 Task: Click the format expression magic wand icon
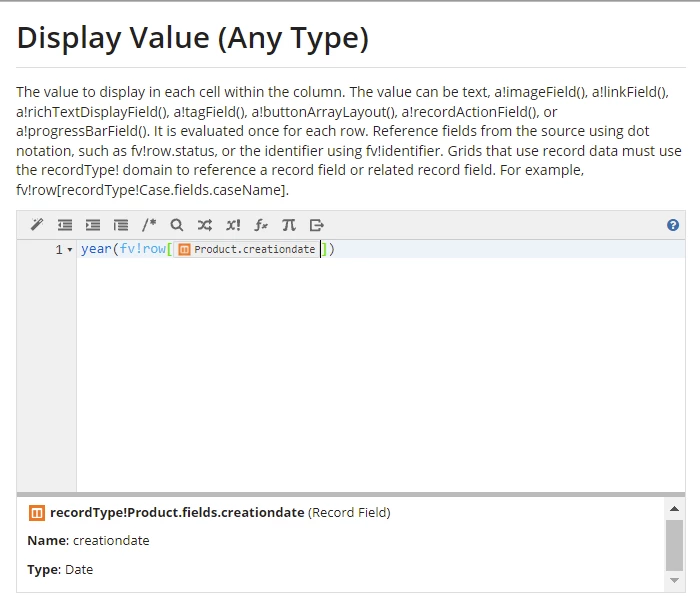[37, 225]
